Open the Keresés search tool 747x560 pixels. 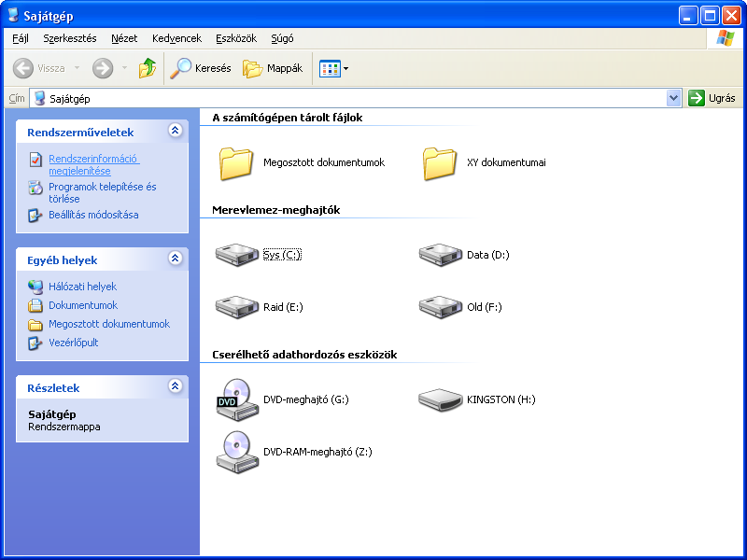coord(201,68)
